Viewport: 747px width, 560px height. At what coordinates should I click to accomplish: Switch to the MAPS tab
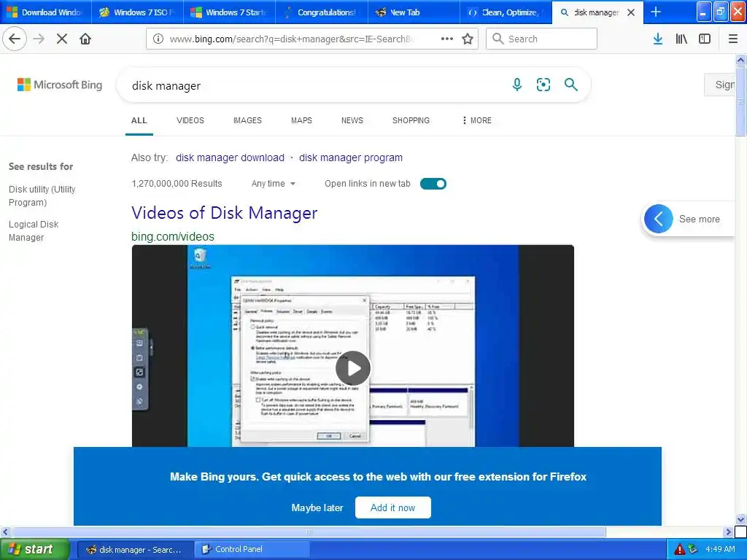coord(301,120)
